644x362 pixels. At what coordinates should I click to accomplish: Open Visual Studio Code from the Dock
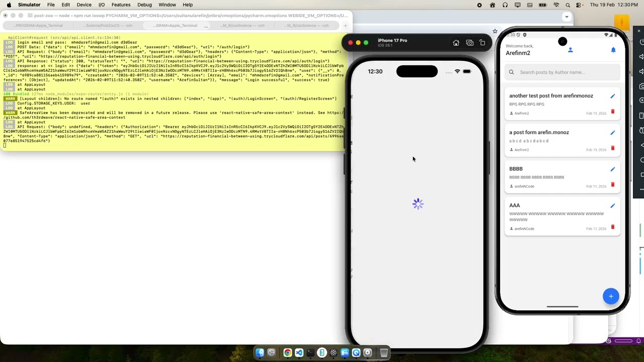(299, 353)
